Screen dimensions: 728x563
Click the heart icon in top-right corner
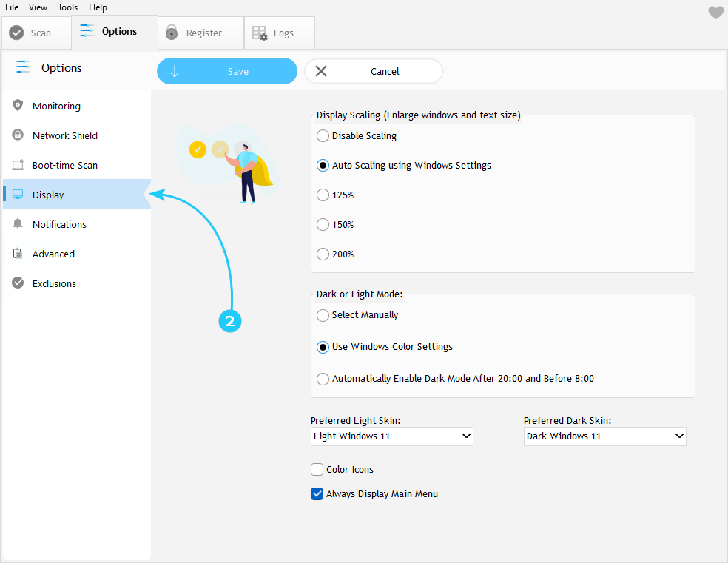click(715, 13)
